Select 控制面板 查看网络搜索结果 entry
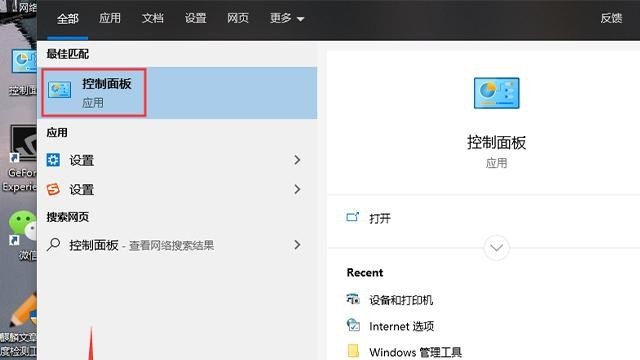The image size is (640, 360). (x=177, y=245)
